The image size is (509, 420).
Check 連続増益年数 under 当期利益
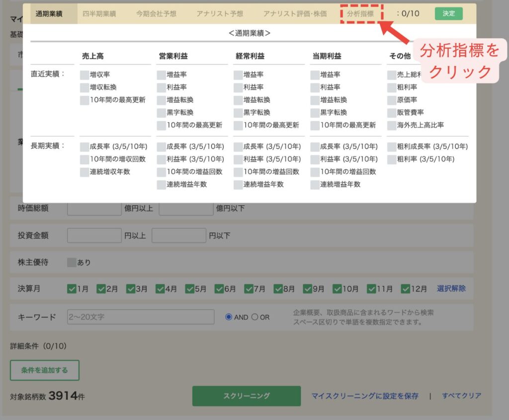[x=315, y=185]
